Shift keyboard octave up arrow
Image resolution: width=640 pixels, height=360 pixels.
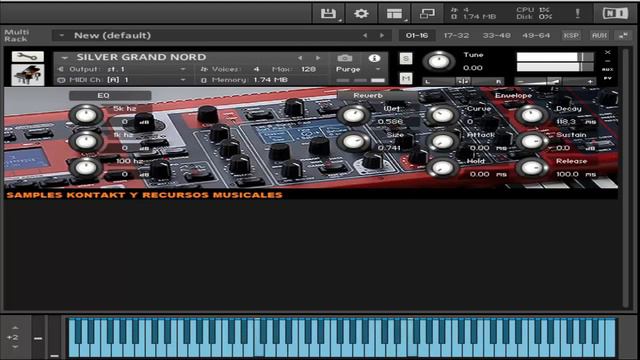tap(15, 328)
